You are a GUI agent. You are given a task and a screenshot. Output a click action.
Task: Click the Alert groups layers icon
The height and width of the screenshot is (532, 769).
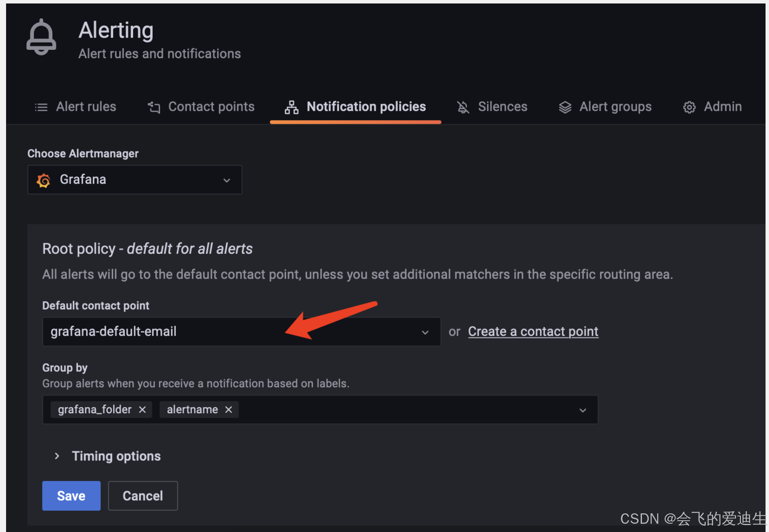click(x=565, y=107)
